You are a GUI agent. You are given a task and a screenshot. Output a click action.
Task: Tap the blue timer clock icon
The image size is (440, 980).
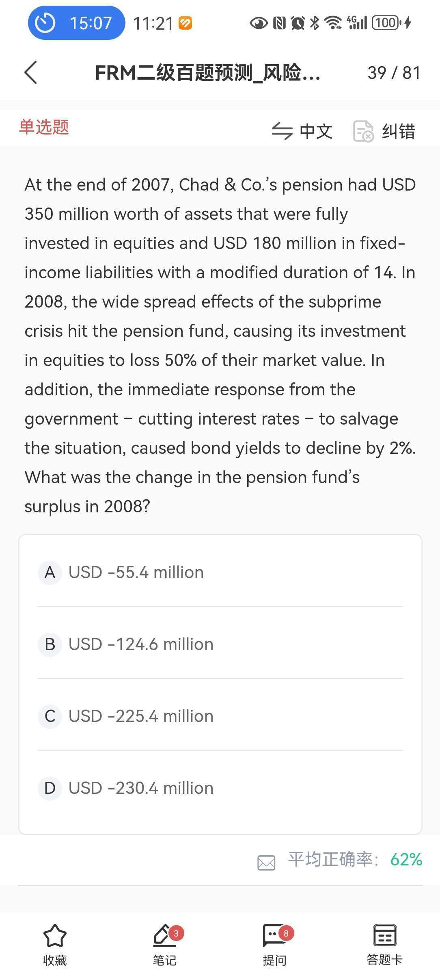pos(45,23)
